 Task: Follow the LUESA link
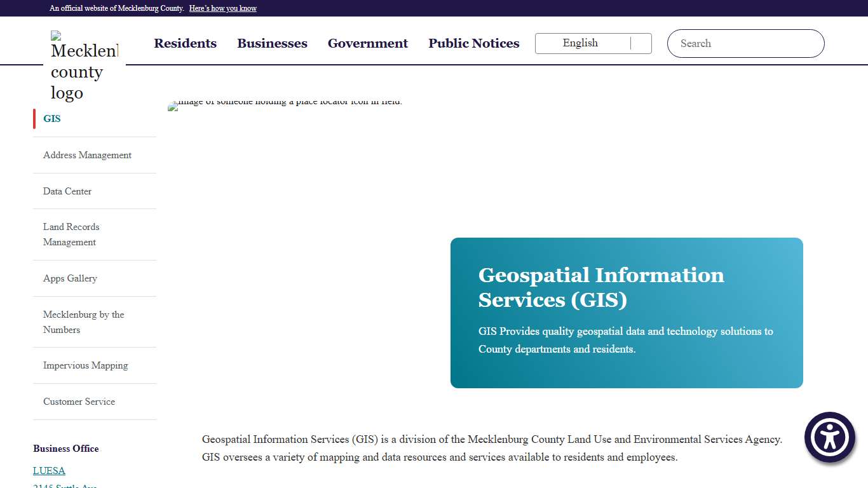tap(49, 470)
